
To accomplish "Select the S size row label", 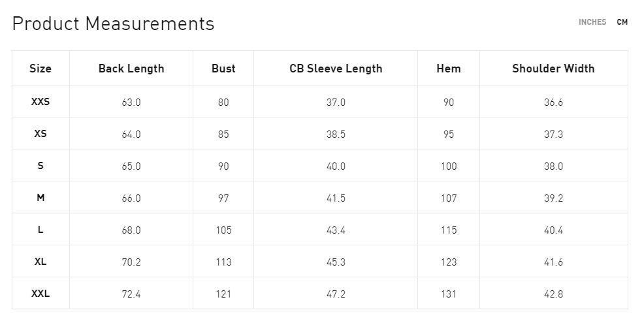I will click(x=40, y=166).
